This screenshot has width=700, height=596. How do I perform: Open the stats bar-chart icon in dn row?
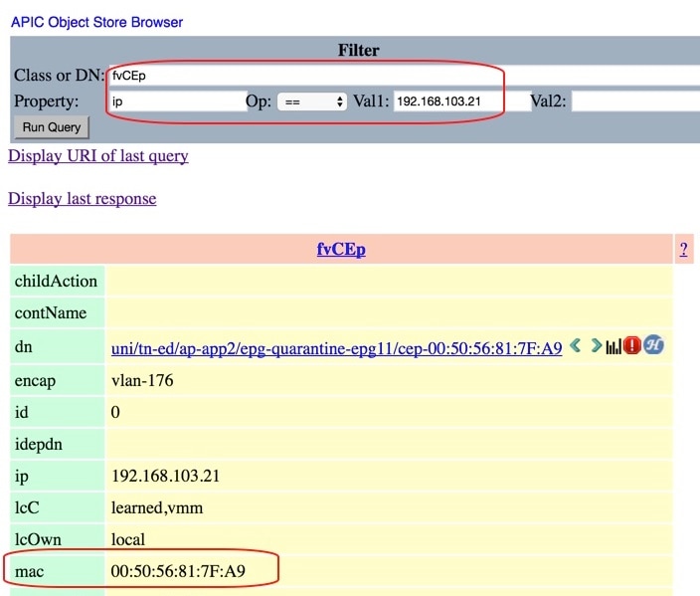pos(613,346)
